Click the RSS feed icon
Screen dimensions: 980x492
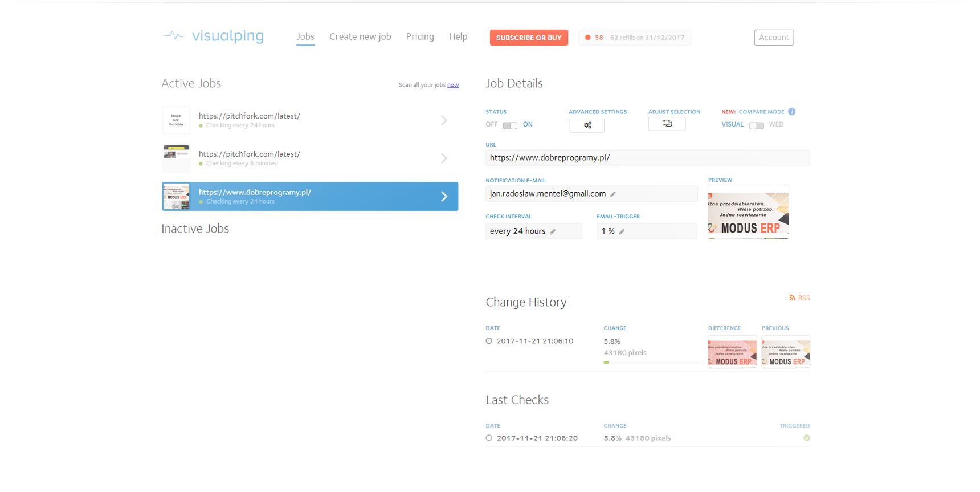tap(792, 298)
